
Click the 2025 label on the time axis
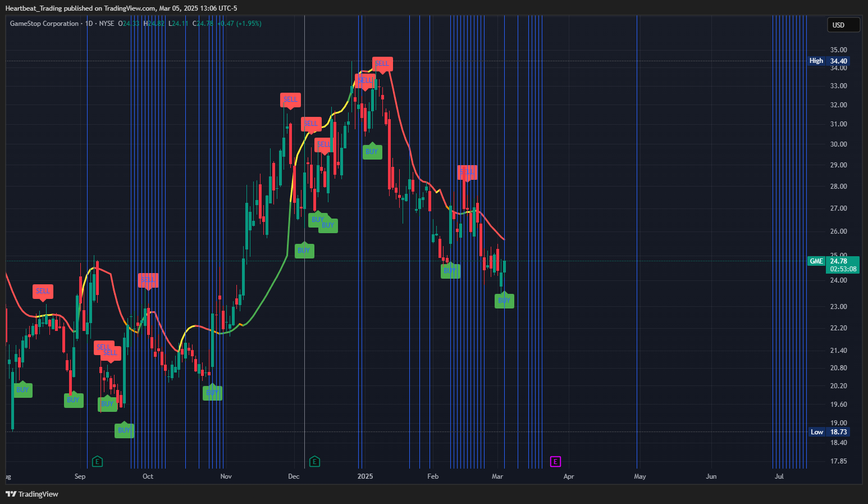click(x=366, y=476)
